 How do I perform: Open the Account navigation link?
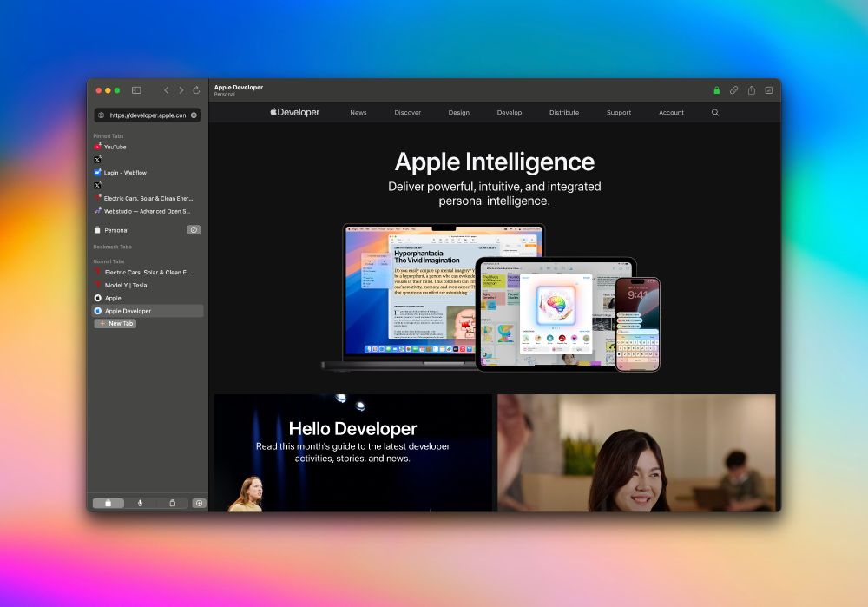671,112
